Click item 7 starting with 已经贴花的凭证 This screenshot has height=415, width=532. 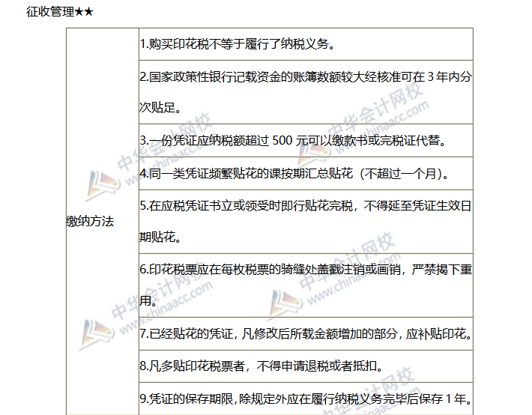[x=300, y=334]
